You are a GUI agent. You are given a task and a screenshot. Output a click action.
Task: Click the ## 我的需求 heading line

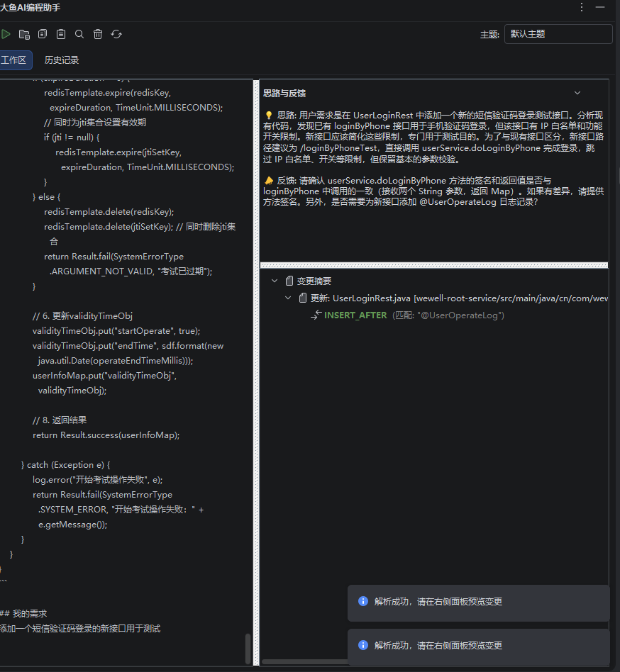23,614
